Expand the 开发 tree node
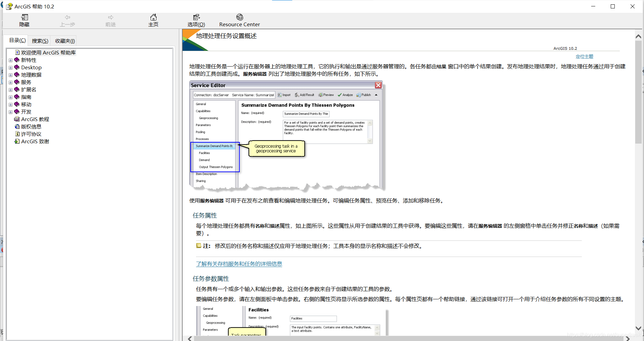This screenshot has width=644, height=341. click(10, 112)
